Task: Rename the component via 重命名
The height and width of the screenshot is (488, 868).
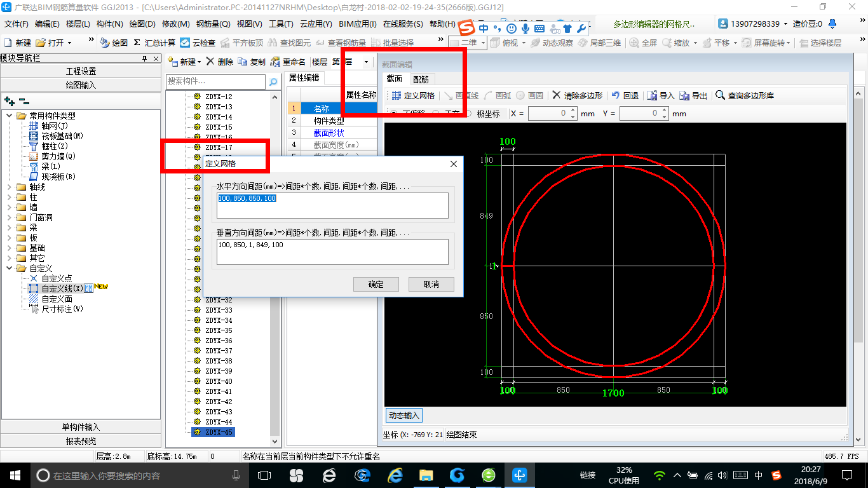Action: point(288,62)
